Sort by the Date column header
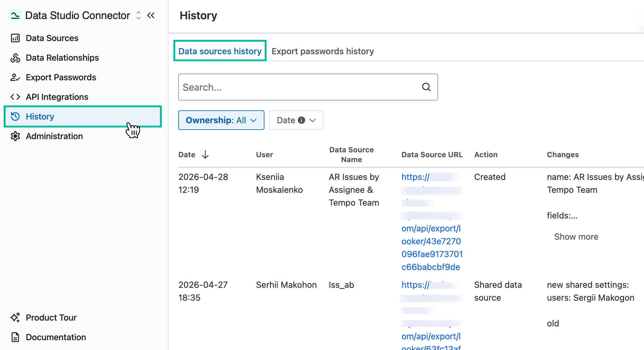This screenshot has width=644, height=350. 187,154
